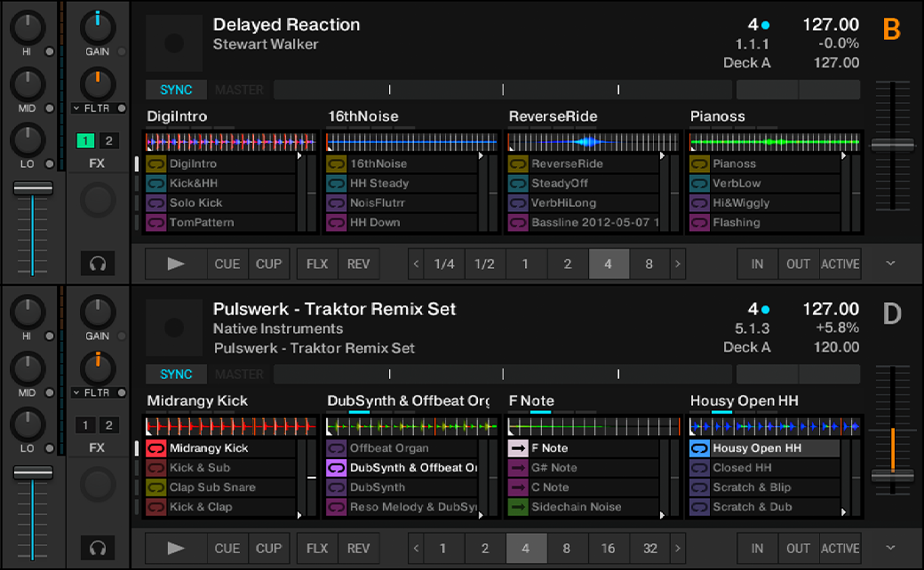Toggle filter on button next to Deck B FLTR
Viewport: 924px width, 570px height.
122,108
